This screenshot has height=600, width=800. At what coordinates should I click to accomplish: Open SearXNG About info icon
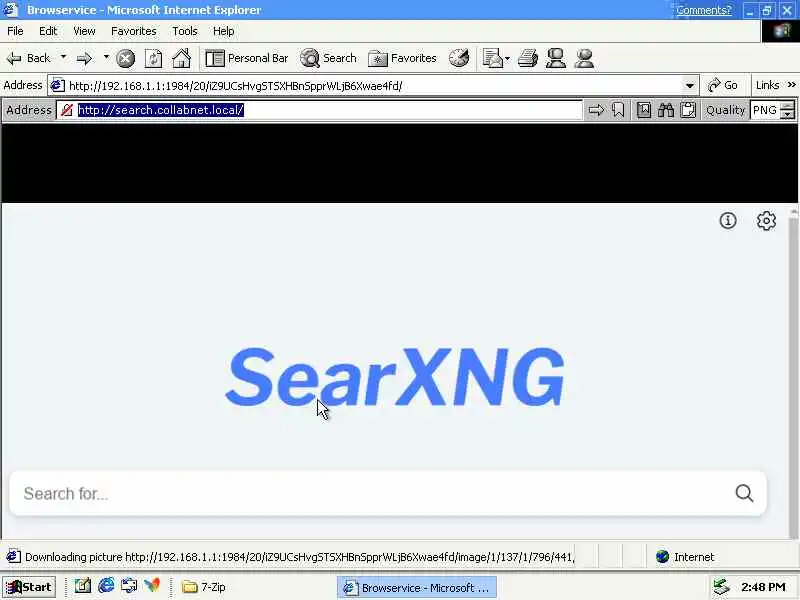point(728,220)
